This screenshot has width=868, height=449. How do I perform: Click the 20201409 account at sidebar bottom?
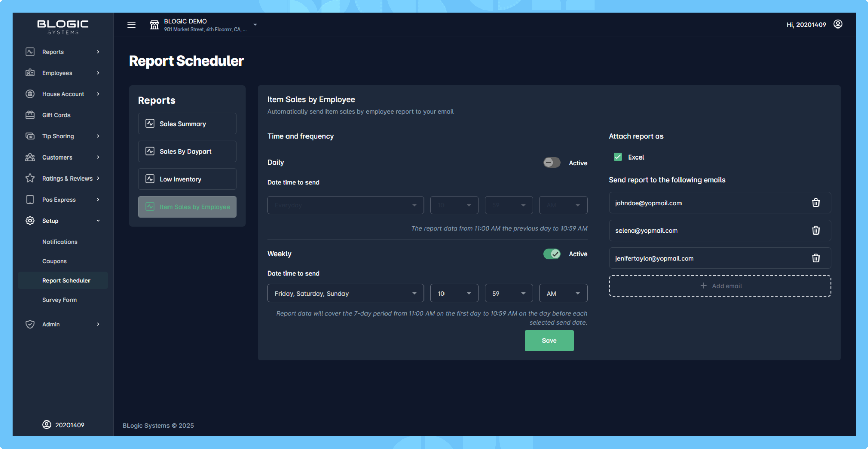click(63, 425)
